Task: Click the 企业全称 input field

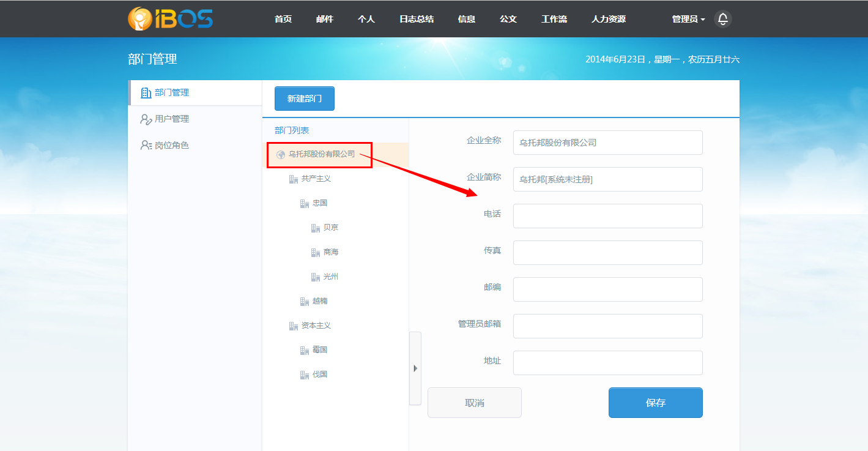Action: pyautogui.click(x=608, y=143)
